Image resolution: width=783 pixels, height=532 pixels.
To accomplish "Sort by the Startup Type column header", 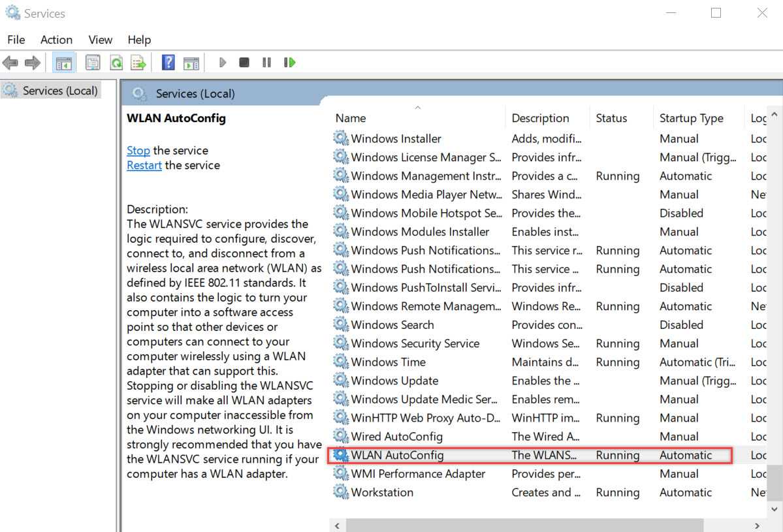I will pos(698,118).
